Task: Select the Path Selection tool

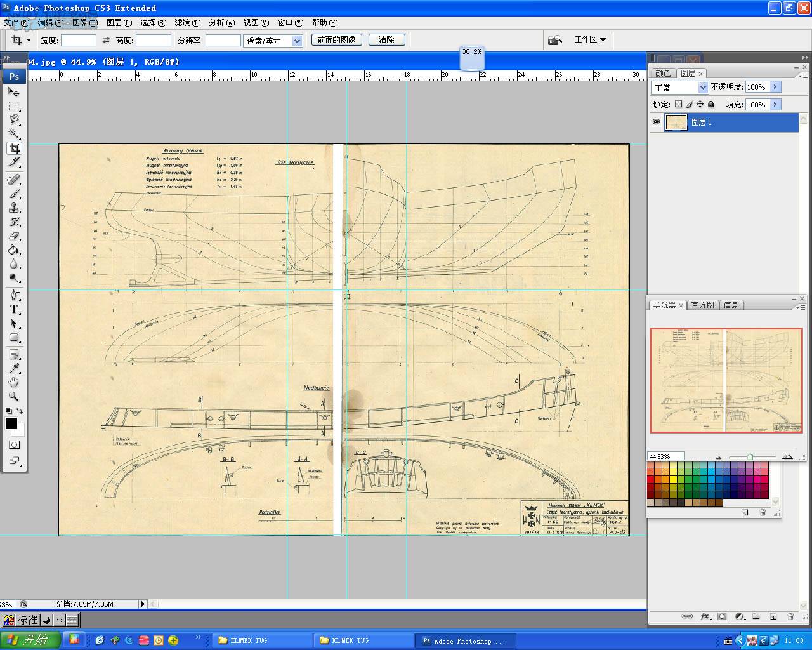Action: [x=14, y=324]
